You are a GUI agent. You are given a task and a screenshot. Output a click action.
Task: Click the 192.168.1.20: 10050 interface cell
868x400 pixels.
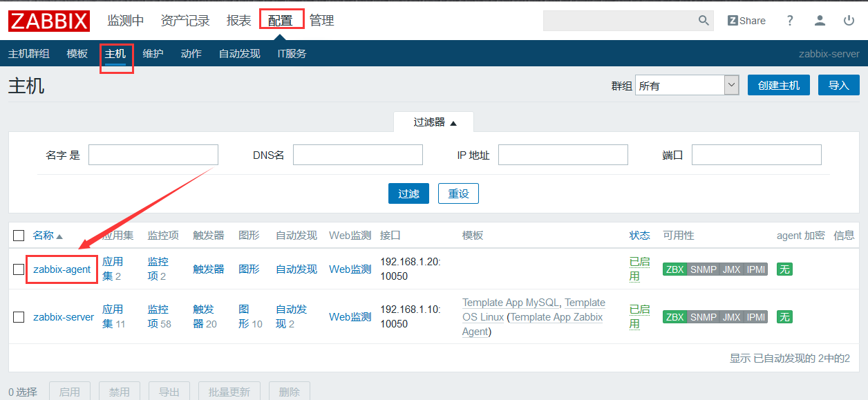[x=411, y=269]
